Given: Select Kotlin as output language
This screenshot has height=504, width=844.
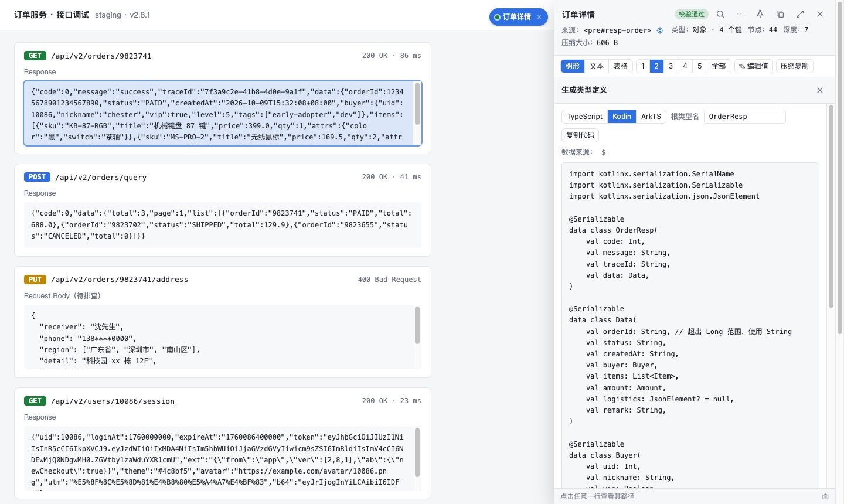Looking at the screenshot, I should click(622, 117).
